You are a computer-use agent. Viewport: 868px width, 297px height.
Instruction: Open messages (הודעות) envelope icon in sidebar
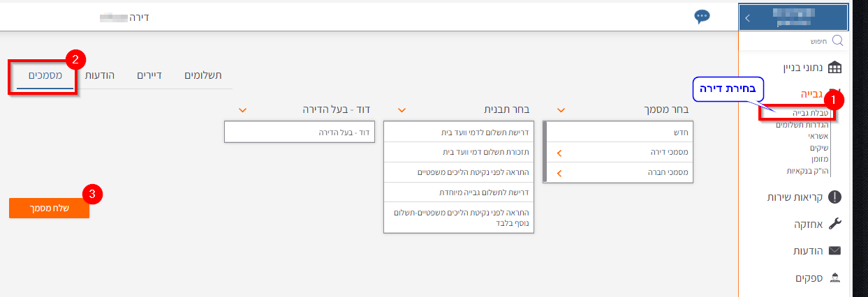tap(834, 251)
